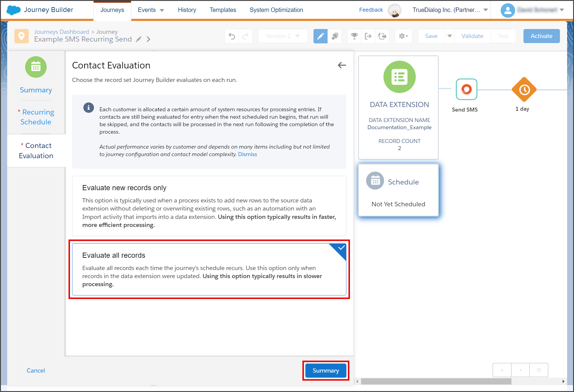Image resolution: width=574 pixels, height=392 pixels.
Task: Click the horizontal canvas scrollbar
Action: pos(436,381)
